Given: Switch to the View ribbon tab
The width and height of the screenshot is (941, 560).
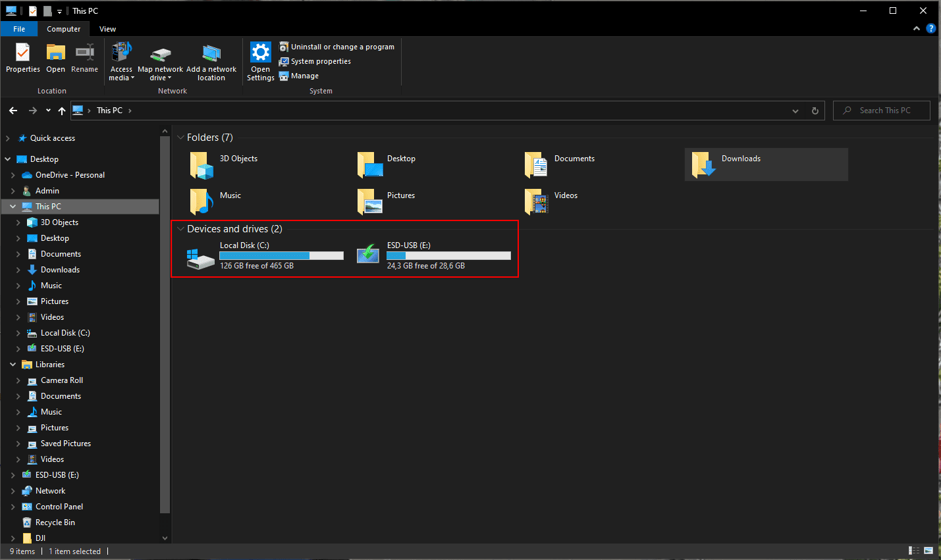Looking at the screenshot, I should (107, 29).
